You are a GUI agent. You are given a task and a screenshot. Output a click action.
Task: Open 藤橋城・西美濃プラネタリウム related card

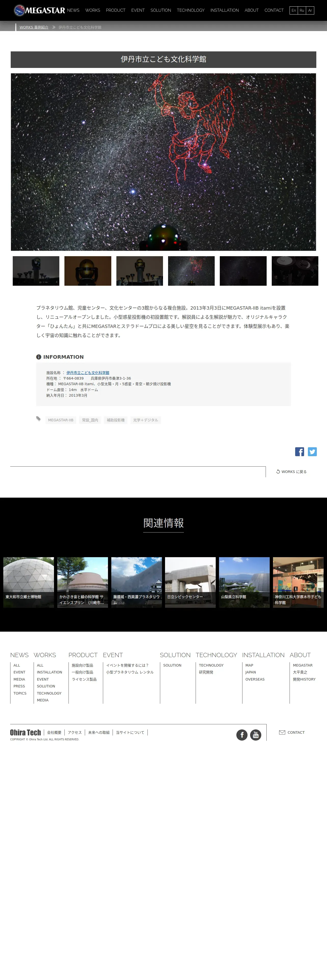(137, 582)
